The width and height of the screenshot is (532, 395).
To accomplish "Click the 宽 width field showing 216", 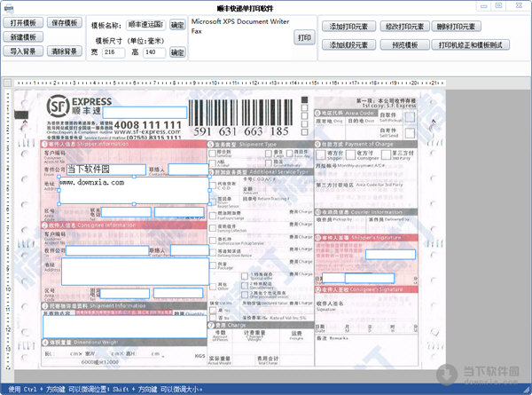I will (113, 52).
